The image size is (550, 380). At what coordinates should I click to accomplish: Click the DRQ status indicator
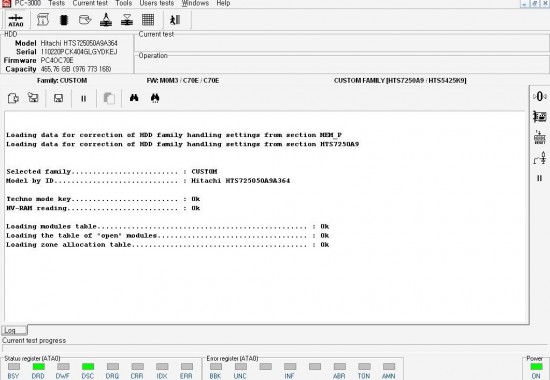(113, 367)
